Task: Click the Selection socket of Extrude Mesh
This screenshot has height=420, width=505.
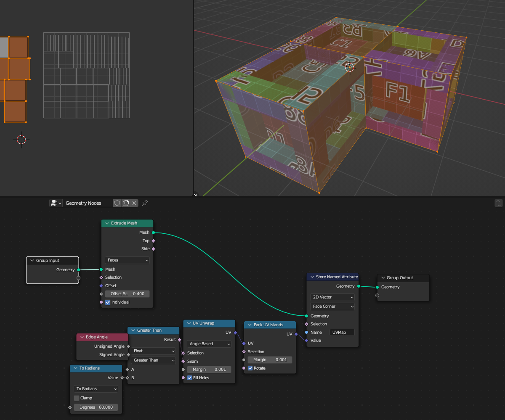Action: click(x=101, y=277)
